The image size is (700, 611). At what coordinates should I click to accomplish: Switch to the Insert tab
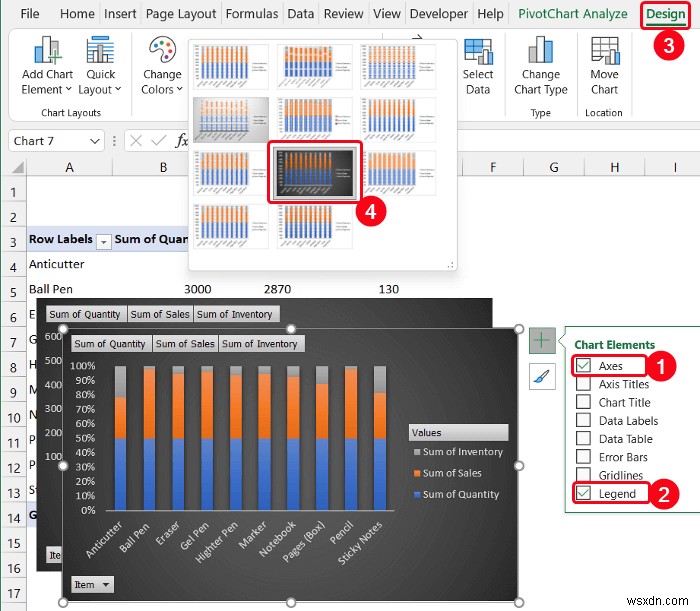point(120,14)
